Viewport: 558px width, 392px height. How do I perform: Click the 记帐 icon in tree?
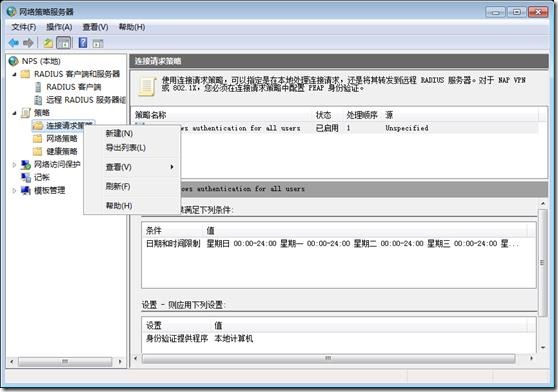pos(26,177)
